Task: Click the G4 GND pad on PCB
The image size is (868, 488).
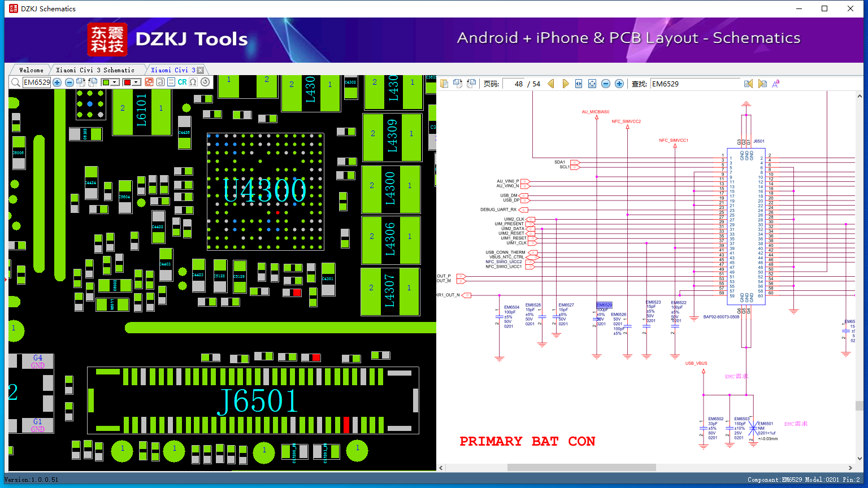Action: pyautogui.click(x=37, y=361)
